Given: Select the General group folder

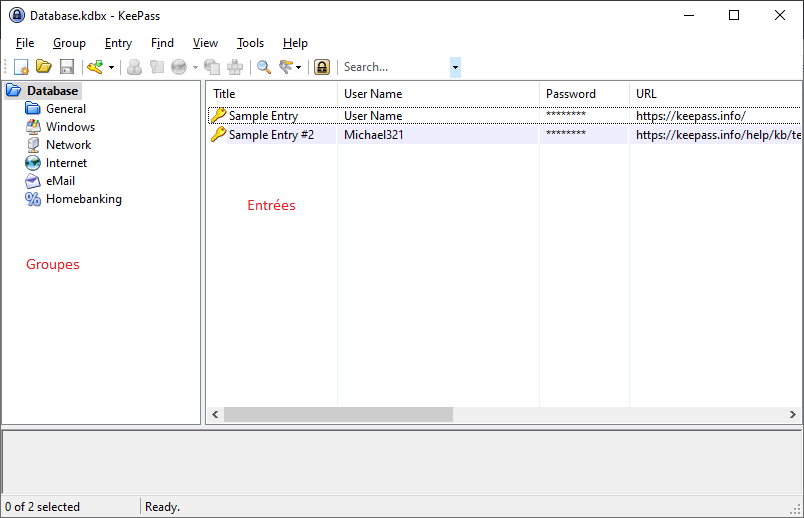Looking at the screenshot, I should tap(66, 109).
